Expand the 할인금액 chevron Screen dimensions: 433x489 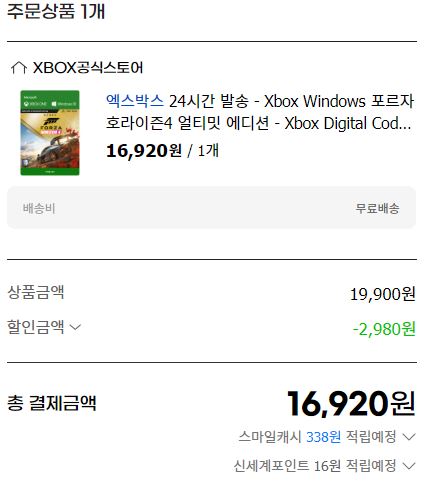click(75, 327)
